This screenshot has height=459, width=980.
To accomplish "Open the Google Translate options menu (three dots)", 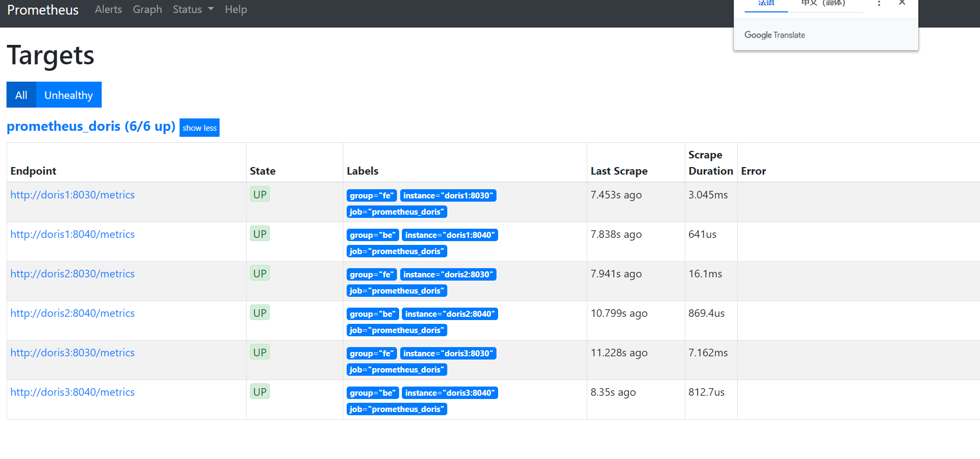I will [x=879, y=3].
